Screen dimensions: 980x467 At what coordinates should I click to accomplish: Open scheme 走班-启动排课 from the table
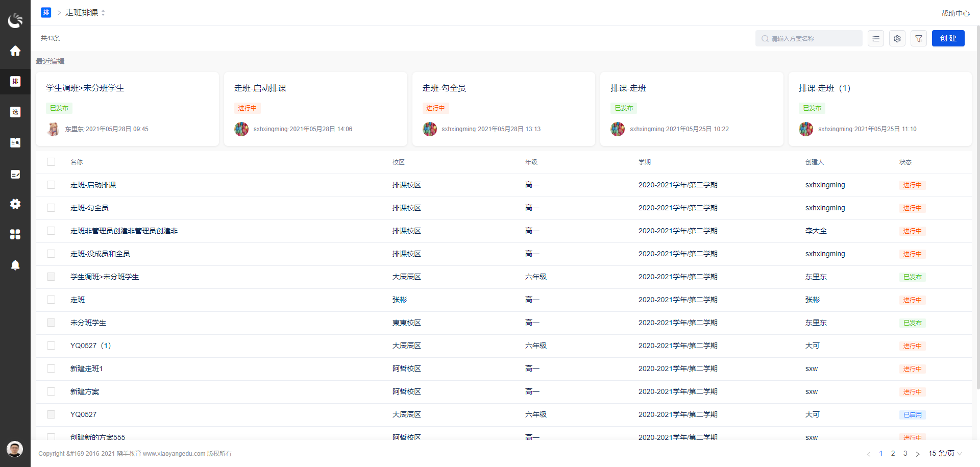(93, 185)
